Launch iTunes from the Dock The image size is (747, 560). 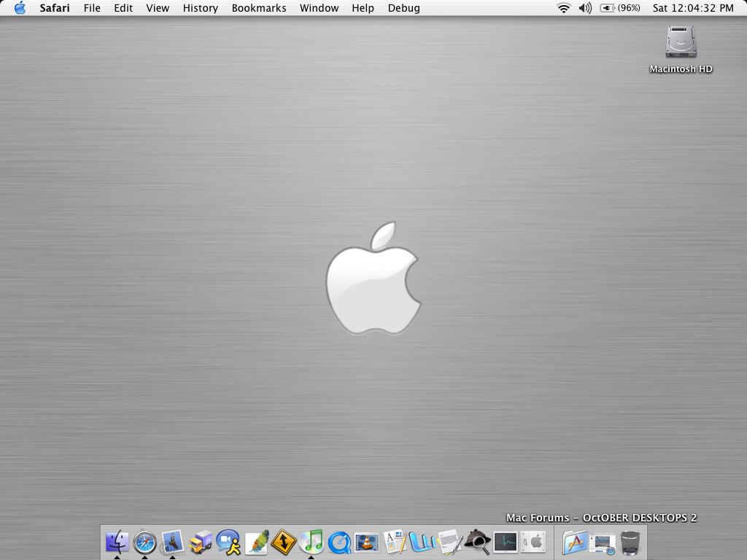coord(311,542)
